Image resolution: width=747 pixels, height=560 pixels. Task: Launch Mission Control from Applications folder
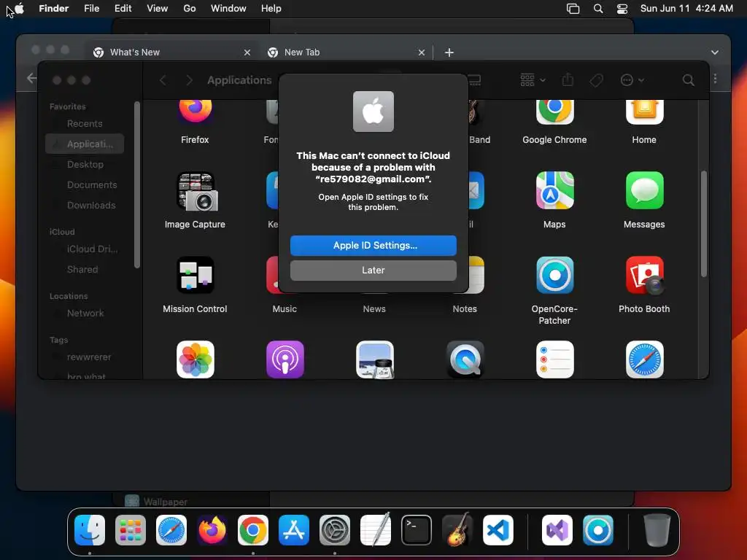tap(195, 275)
